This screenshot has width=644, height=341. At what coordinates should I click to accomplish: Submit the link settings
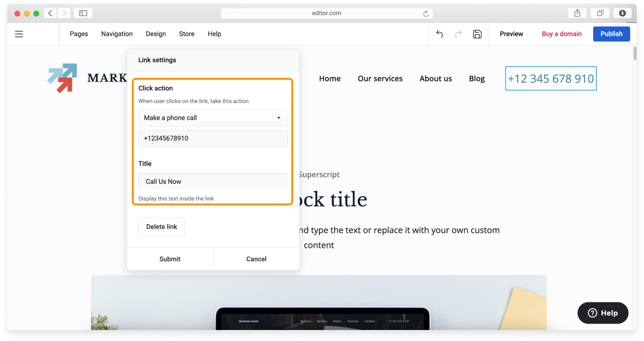[170, 259]
